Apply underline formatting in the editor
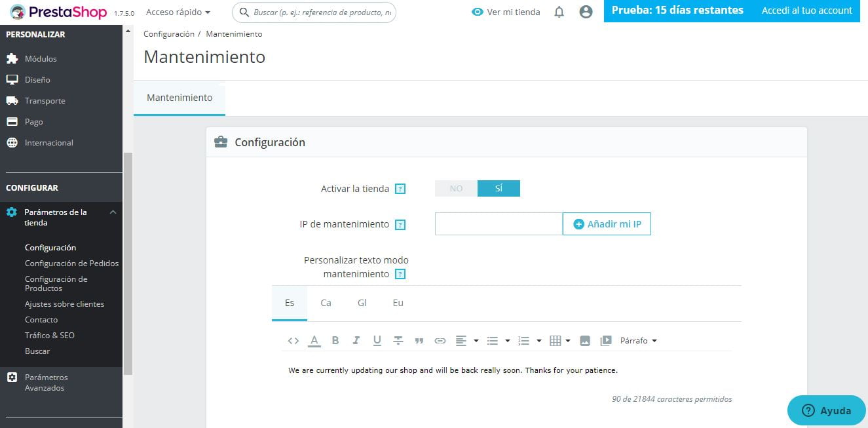Image resolution: width=868 pixels, height=428 pixels. pos(377,340)
